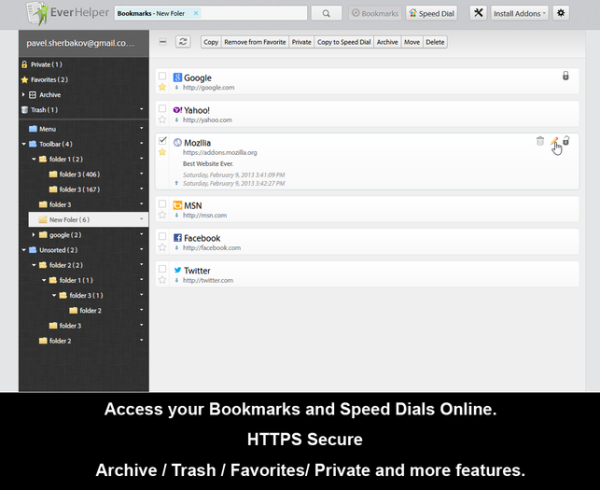
Task: Click the Delete button
Action: click(435, 42)
